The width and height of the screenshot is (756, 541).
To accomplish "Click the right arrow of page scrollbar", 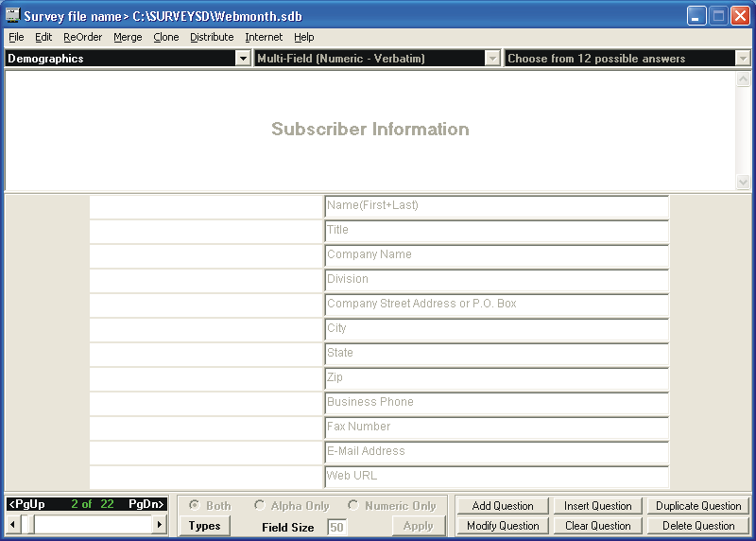I will tap(160, 524).
